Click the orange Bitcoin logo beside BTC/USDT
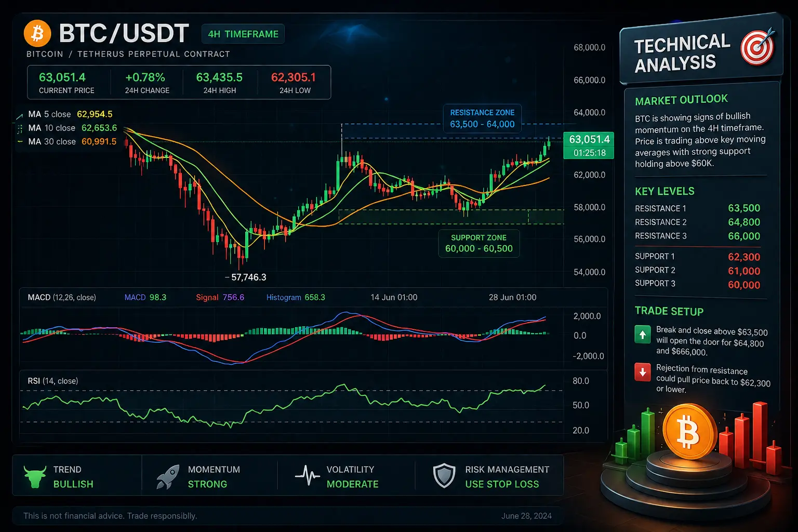Image resolution: width=798 pixels, height=532 pixels. point(37,34)
